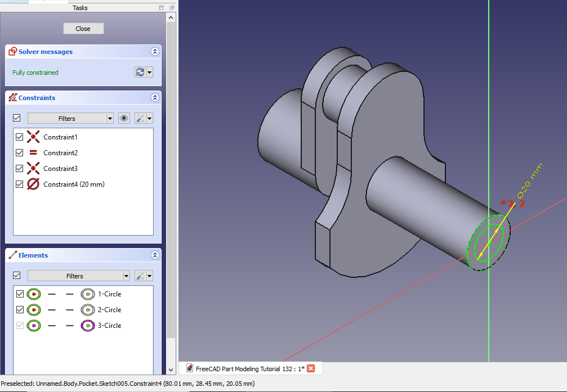This screenshot has width=567, height=392.
Task: Collapse the Solver messages section
Action: (x=155, y=51)
